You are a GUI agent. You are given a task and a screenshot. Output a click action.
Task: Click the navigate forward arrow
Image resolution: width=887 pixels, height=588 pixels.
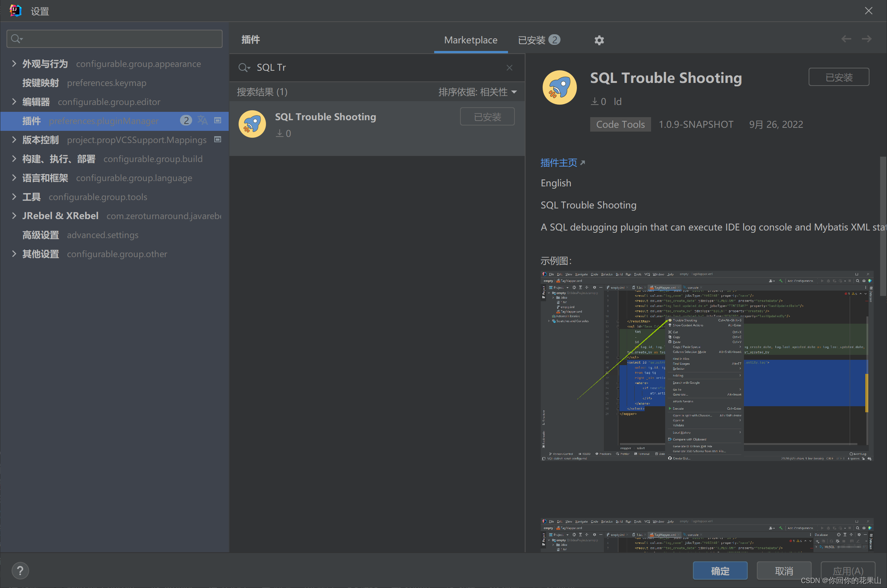[x=867, y=39]
